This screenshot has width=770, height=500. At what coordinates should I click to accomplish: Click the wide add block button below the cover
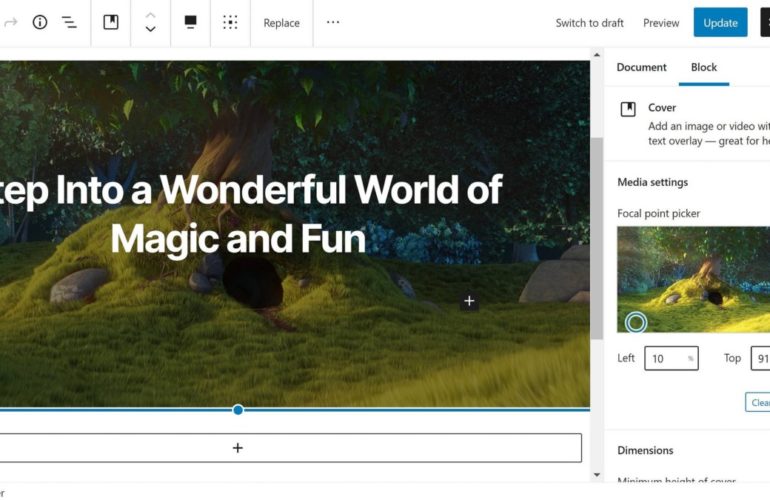tap(237, 448)
